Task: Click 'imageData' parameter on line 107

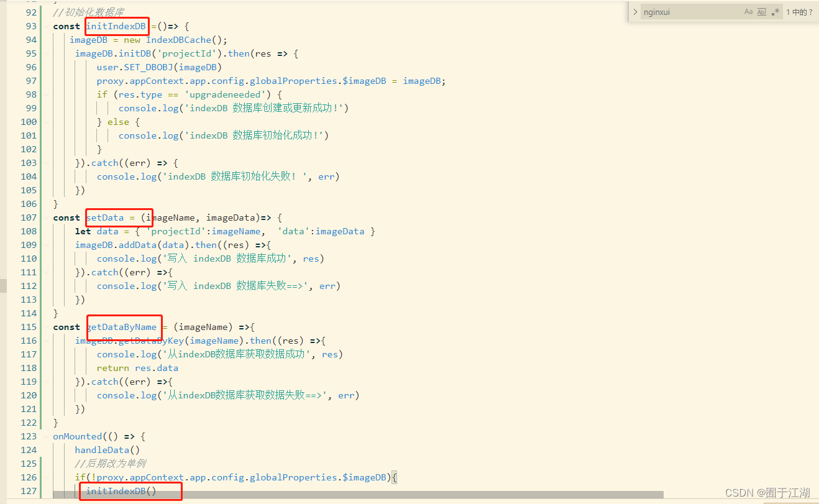Action: [231, 218]
